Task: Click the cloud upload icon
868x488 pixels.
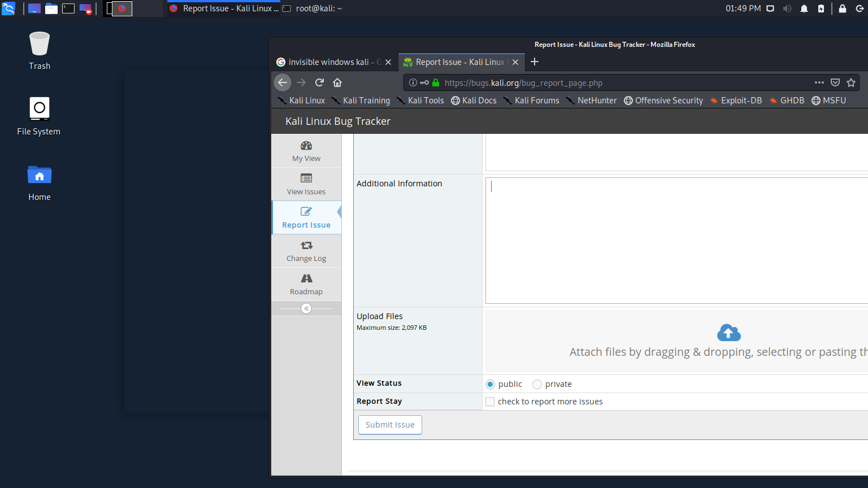Action: [728, 333]
